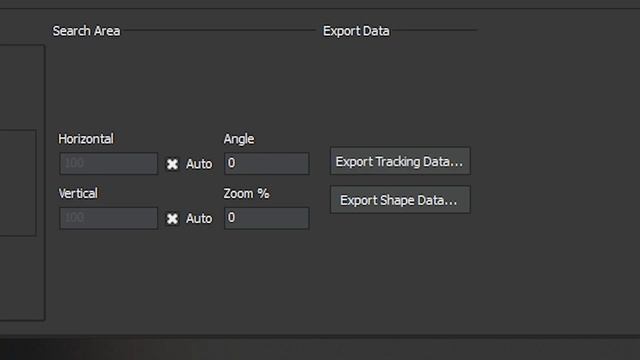Click the Zoom % label text

pyautogui.click(x=246, y=193)
